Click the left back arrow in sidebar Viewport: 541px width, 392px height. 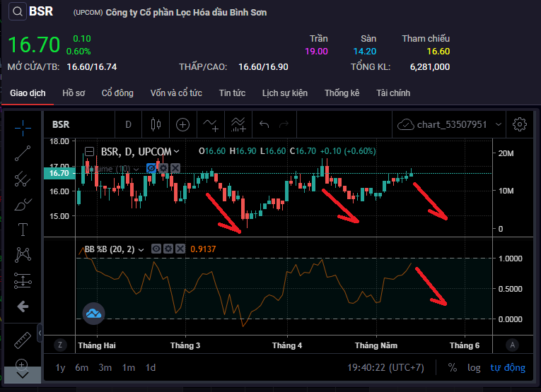[23, 307]
